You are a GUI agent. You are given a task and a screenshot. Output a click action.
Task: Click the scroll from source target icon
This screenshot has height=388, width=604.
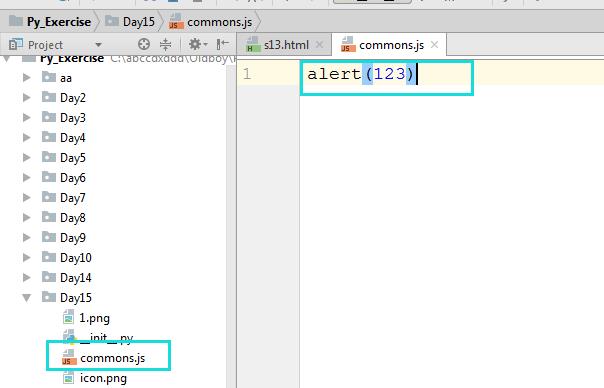pos(144,44)
